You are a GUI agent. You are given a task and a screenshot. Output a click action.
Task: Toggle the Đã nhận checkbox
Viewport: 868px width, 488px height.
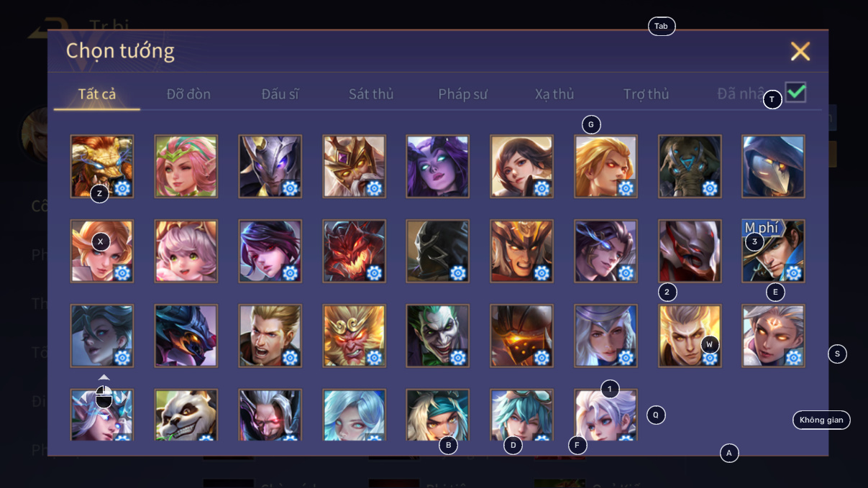[795, 92]
